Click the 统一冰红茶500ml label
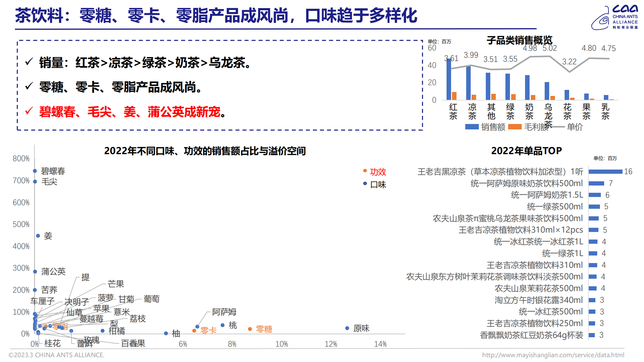This screenshot has width=644, height=362. pos(551,312)
